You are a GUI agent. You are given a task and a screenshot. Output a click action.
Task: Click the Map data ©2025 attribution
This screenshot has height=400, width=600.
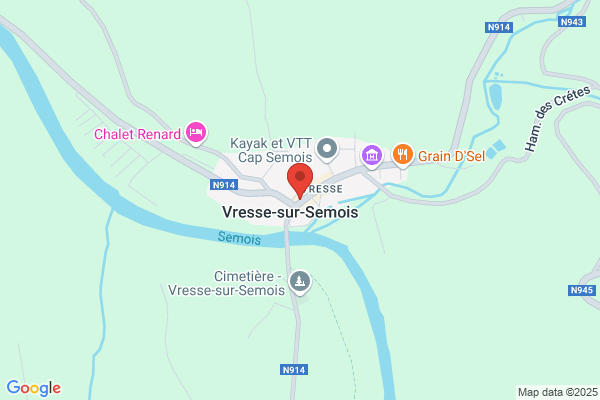coord(558,392)
